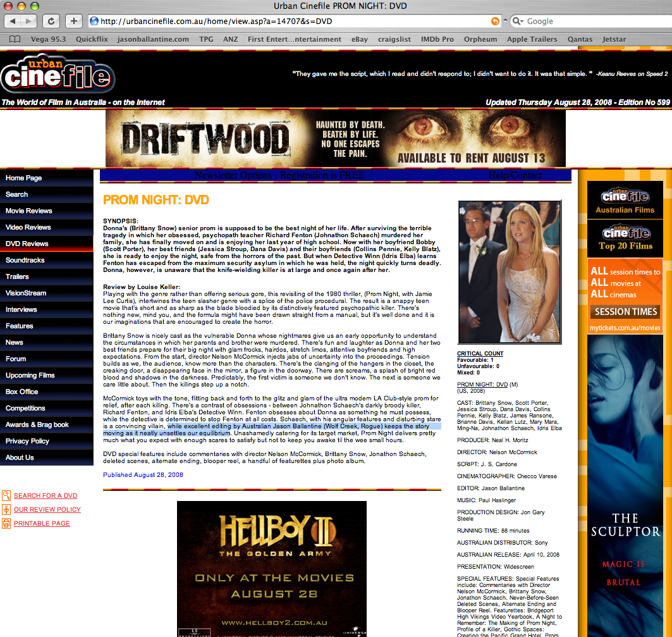
Task: Select DVD Reviews in the sidebar
Action: [47, 244]
